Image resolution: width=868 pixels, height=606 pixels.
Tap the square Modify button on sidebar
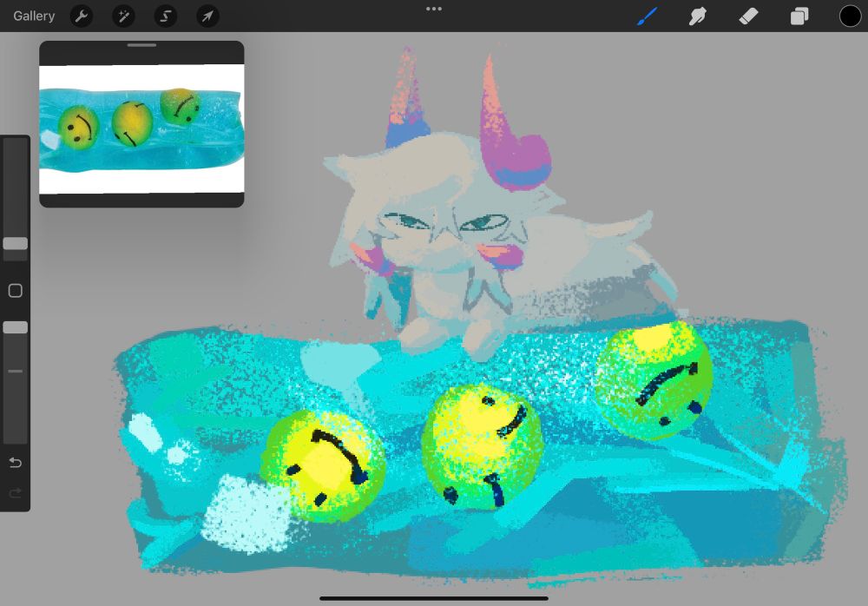point(16,291)
